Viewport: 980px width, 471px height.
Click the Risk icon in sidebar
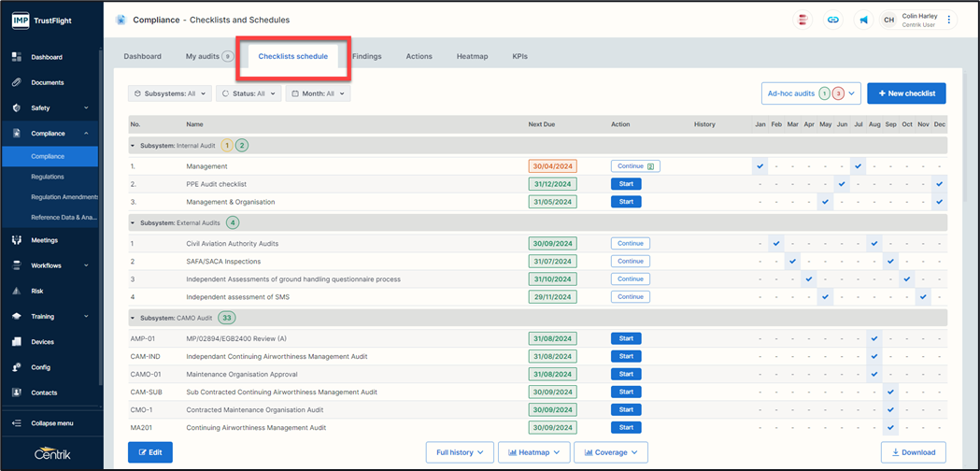[17, 291]
